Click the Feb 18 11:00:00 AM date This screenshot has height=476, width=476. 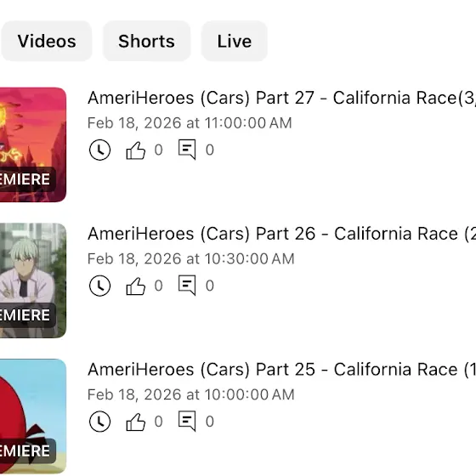[x=190, y=123]
